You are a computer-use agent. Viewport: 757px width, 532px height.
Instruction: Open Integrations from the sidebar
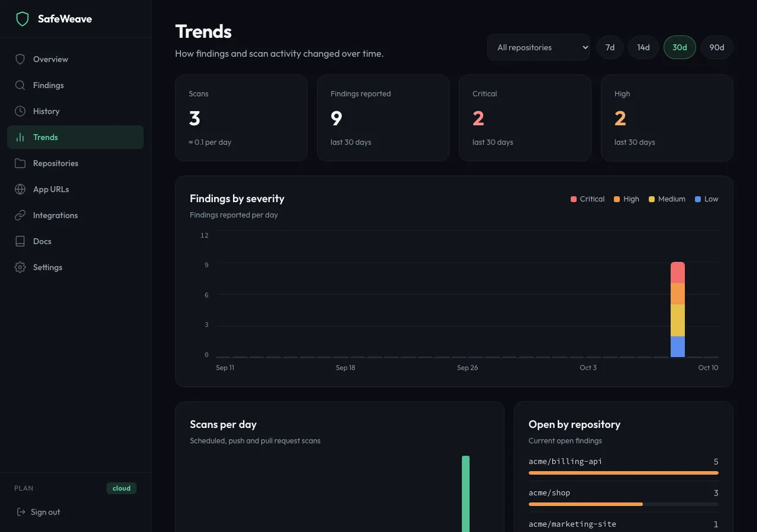(x=75, y=215)
